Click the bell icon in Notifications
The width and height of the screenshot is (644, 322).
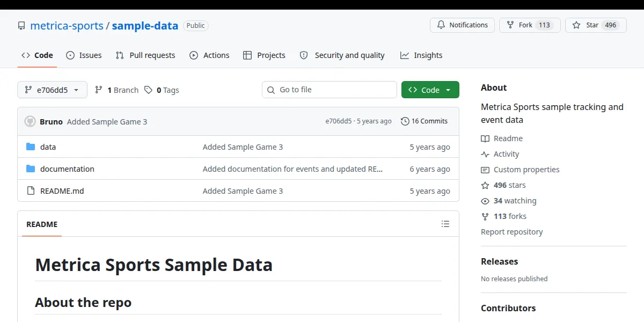click(441, 25)
